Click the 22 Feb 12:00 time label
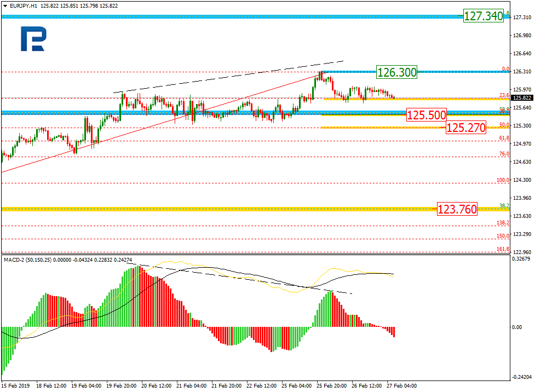The height and width of the screenshot is (392, 535). pyautogui.click(x=261, y=386)
